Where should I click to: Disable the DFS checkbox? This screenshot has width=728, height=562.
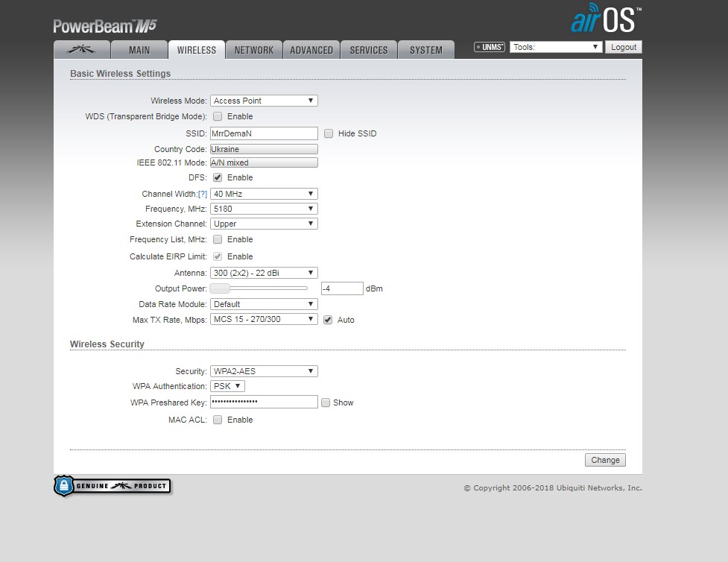click(x=218, y=177)
